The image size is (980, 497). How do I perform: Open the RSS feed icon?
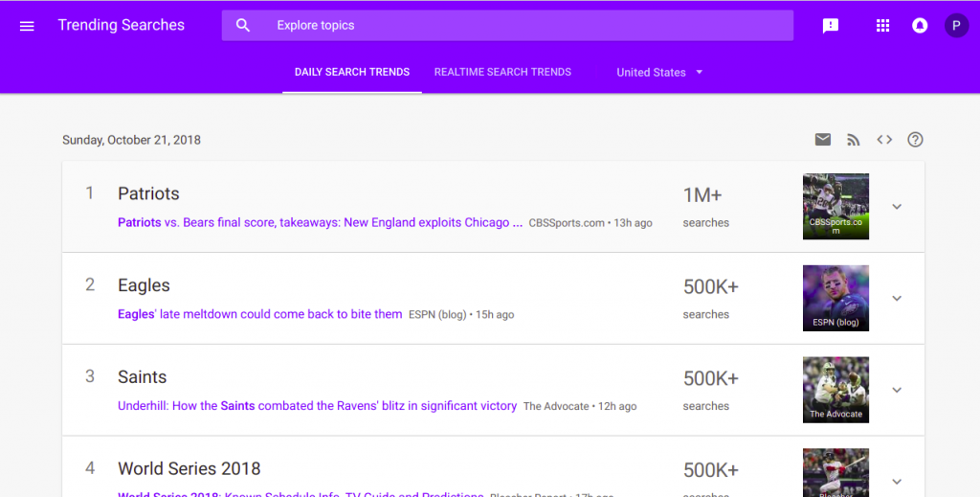(853, 140)
